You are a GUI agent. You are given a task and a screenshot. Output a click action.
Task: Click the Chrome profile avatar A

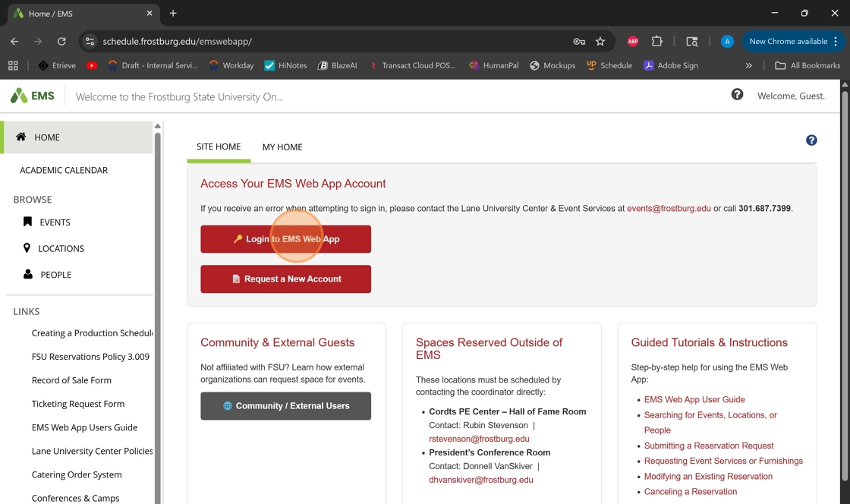click(x=727, y=41)
